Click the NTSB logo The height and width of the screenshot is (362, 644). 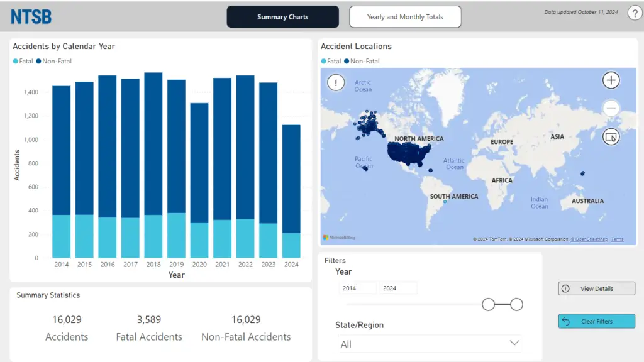click(x=31, y=17)
